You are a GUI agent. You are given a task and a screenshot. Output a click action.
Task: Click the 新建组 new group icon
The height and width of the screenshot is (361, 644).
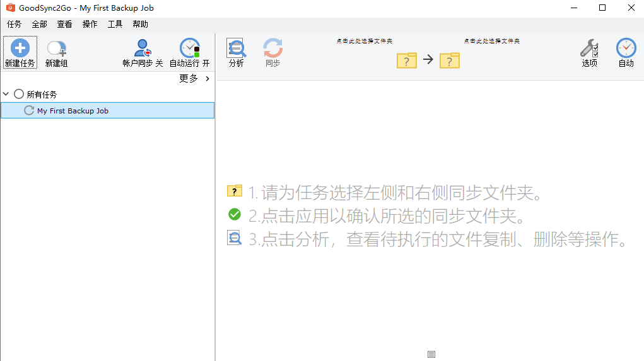click(56, 49)
